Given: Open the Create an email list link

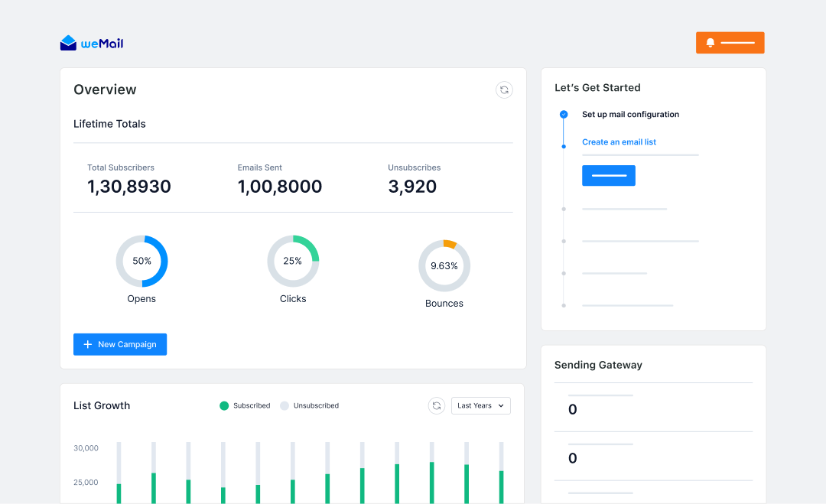Looking at the screenshot, I should tap(619, 142).
